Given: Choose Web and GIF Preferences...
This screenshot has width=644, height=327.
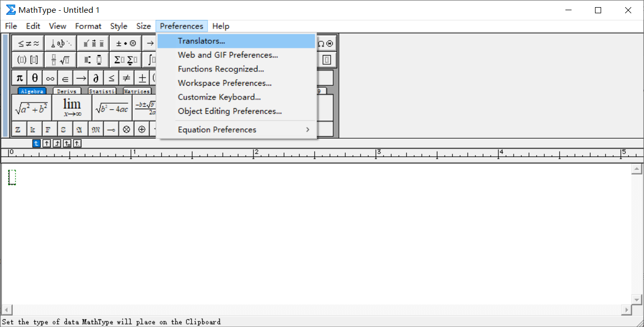Looking at the screenshot, I should tap(236, 55).
